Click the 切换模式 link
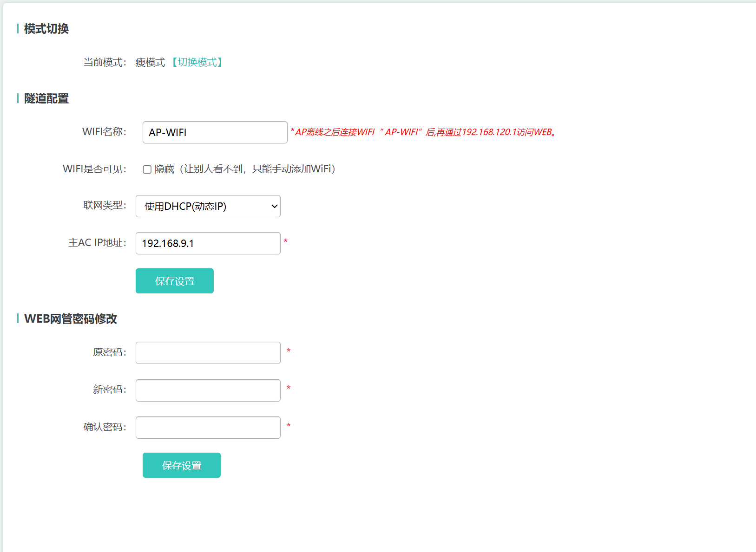The width and height of the screenshot is (756, 552). (197, 62)
